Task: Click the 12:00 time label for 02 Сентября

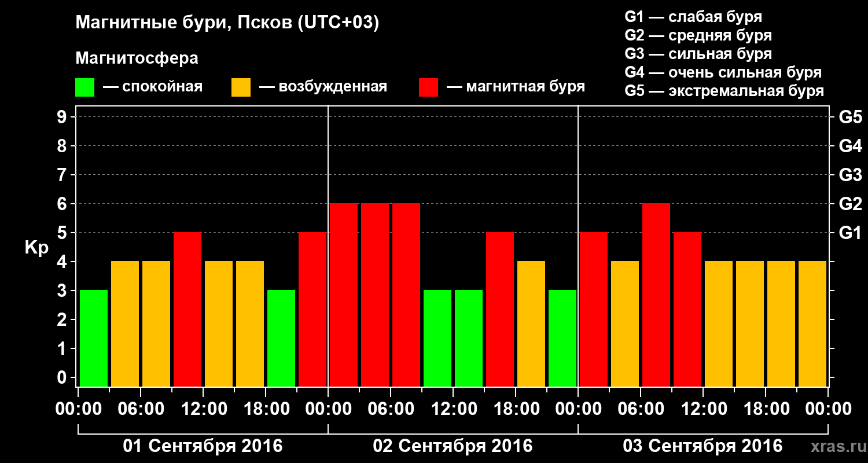Action: pos(453,409)
